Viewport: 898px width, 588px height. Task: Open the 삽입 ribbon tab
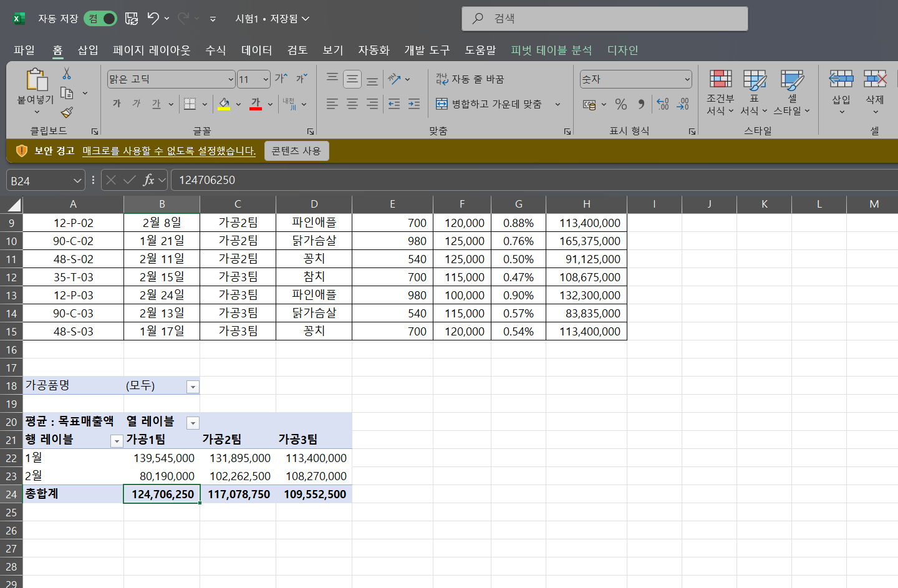click(88, 50)
